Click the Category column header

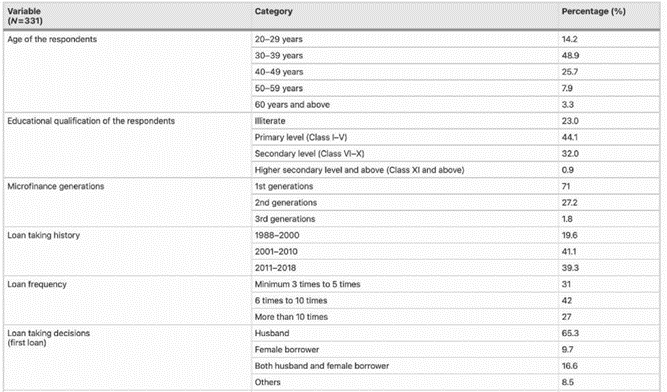(405, 16)
